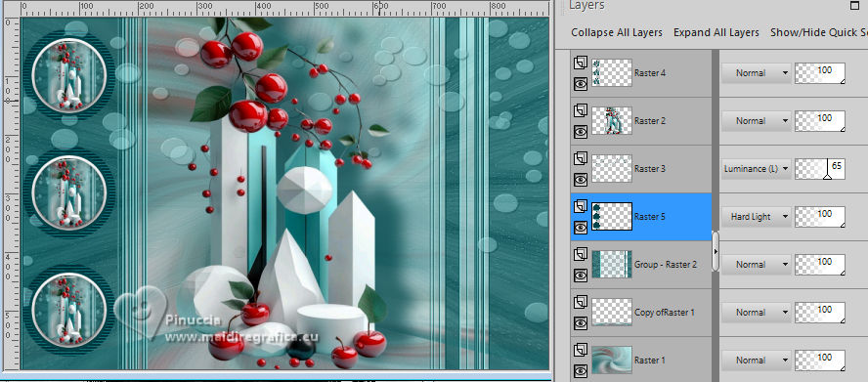Click the Raster 2 layer type icon
Viewport: 868px width, 382px height.
pos(581,110)
